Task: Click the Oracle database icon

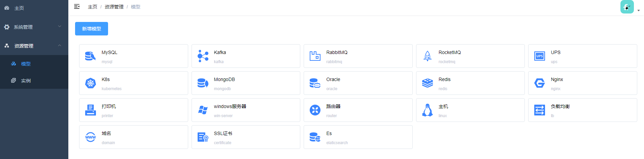Action: [x=315, y=83]
